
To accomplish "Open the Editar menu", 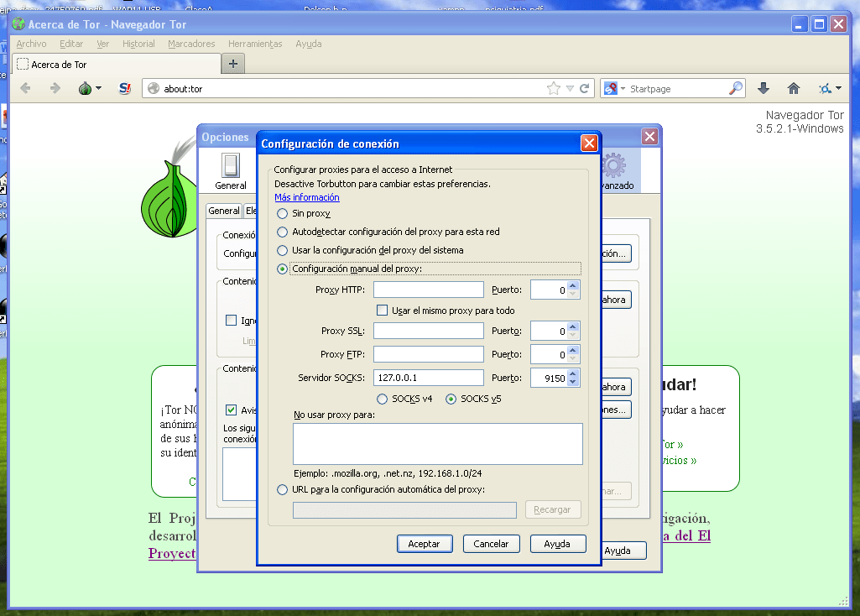I will tap(71, 44).
